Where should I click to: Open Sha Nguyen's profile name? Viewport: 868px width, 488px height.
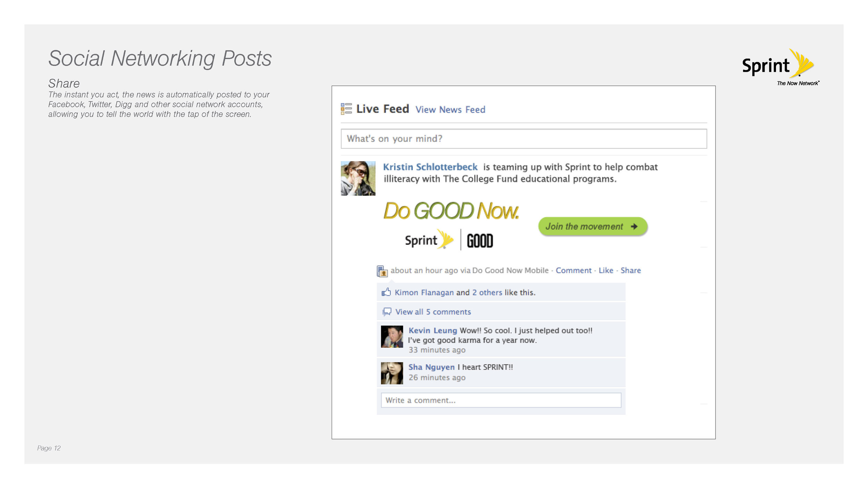pos(431,367)
